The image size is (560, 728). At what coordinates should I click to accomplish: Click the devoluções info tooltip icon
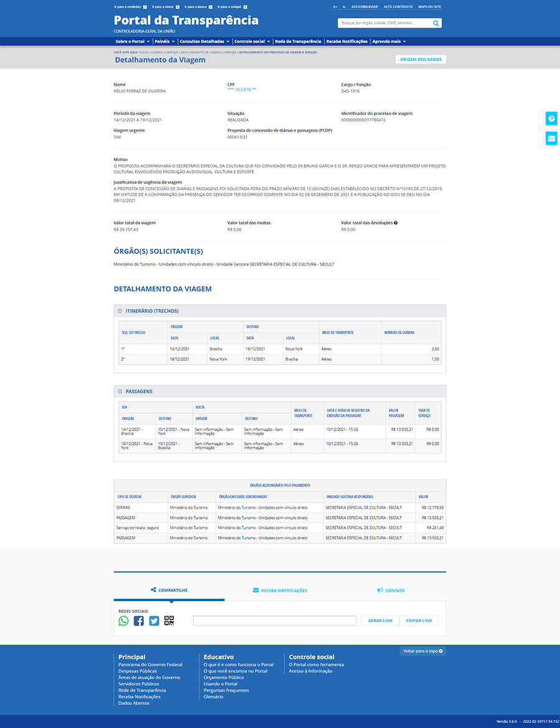point(396,223)
